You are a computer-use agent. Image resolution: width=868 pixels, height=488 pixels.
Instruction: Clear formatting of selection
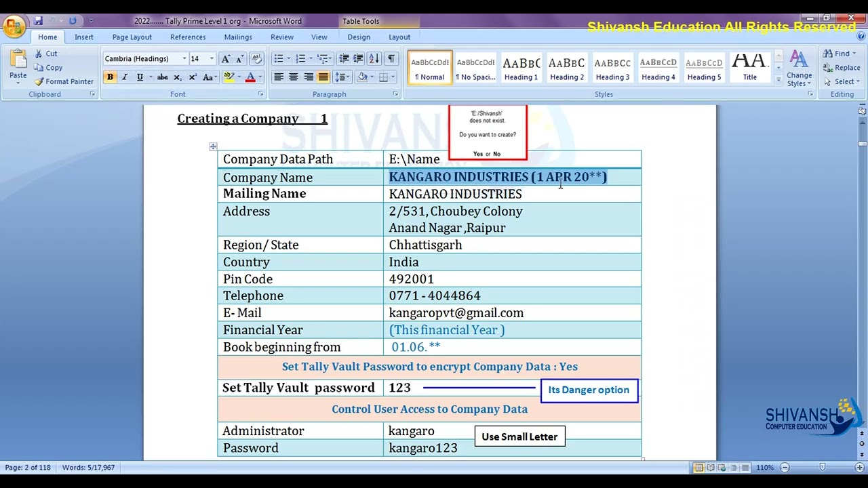pyautogui.click(x=256, y=59)
